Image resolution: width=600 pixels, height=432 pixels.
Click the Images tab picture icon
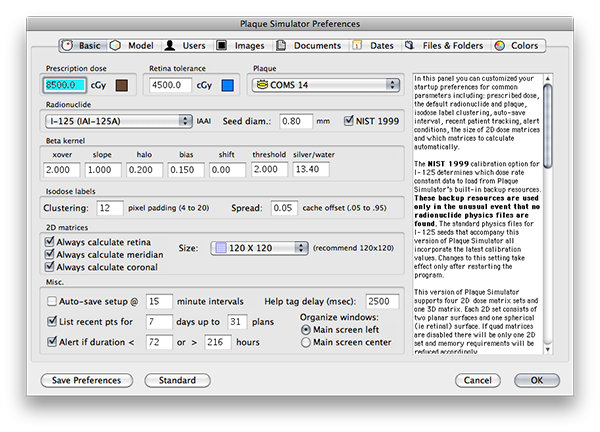222,46
